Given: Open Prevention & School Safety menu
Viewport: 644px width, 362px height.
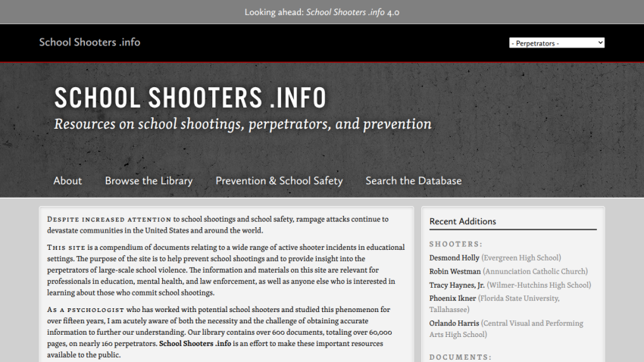Looking at the screenshot, I should 279,180.
